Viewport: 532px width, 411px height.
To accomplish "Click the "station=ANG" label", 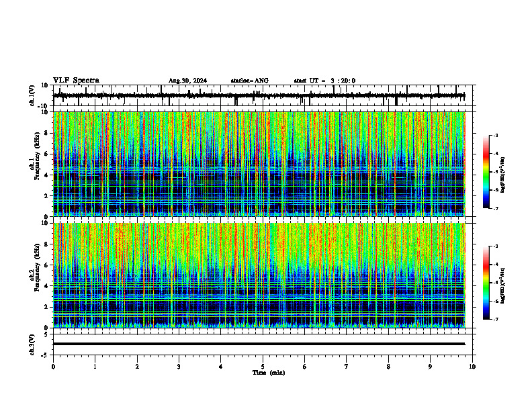I will coord(250,81).
